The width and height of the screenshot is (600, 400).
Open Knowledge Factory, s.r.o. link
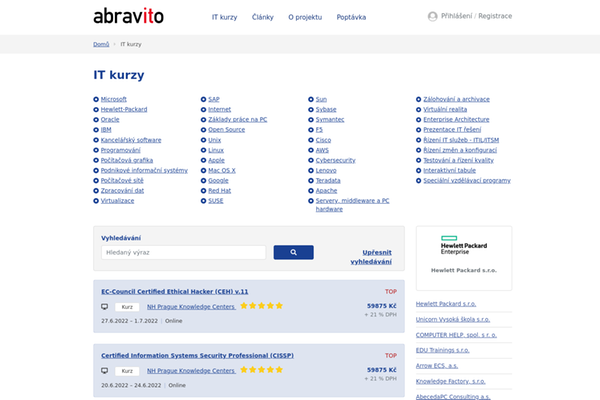point(451,381)
